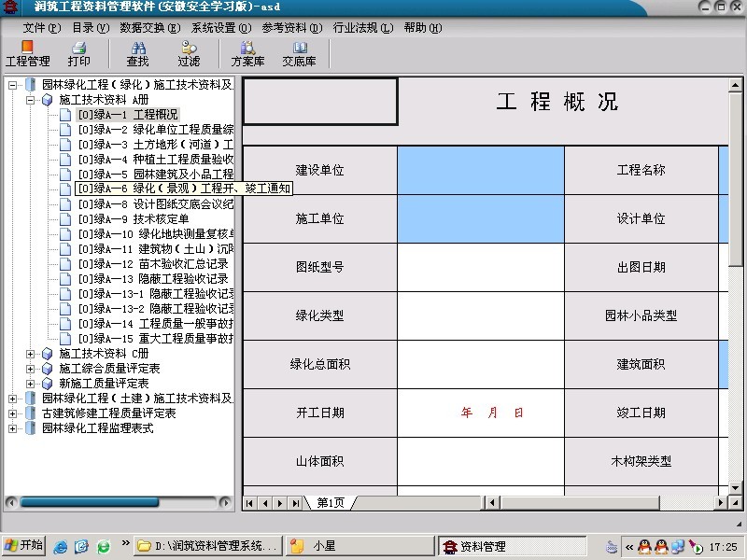Click the 开始 Start button
Viewport: 747px width, 560px height.
[23, 546]
